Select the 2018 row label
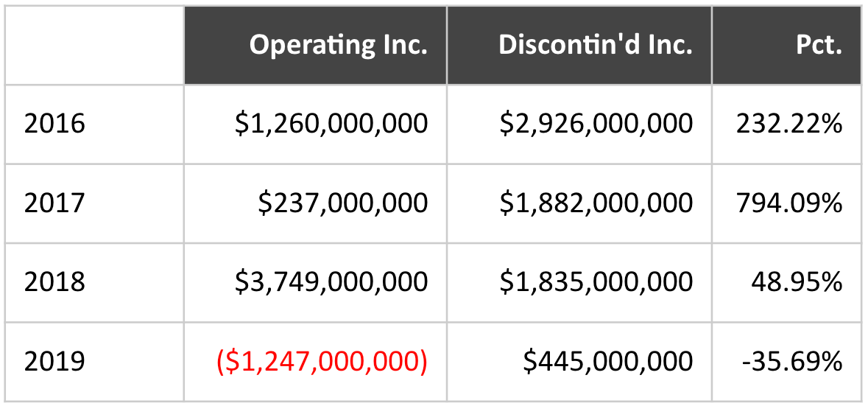 pyautogui.click(x=55, y=281)
